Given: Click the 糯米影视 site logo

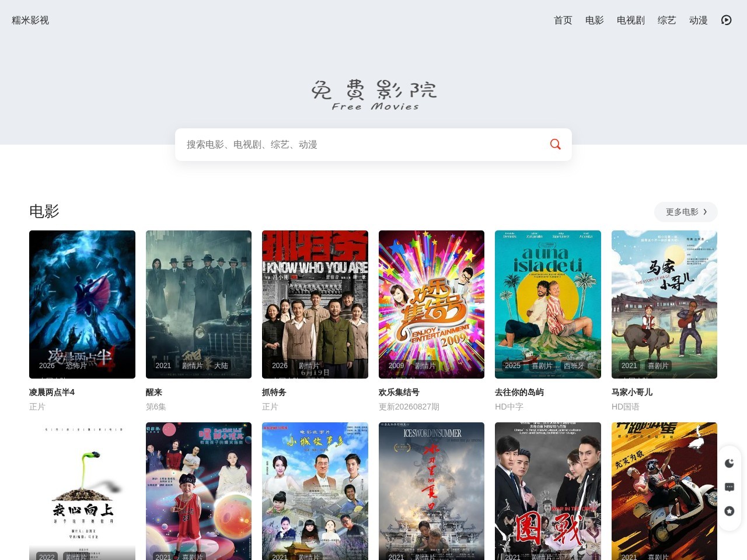Looking at the screenshot, I should coord(30,20).
